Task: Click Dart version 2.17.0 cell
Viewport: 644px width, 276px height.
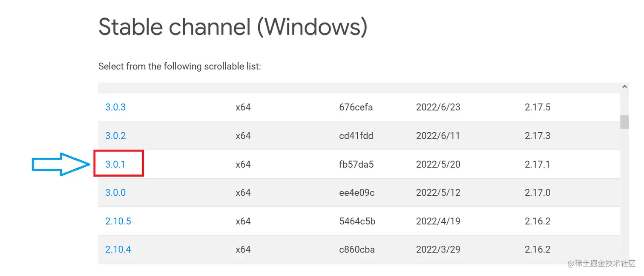Action: pyautogui.click(x=538, y=193)
